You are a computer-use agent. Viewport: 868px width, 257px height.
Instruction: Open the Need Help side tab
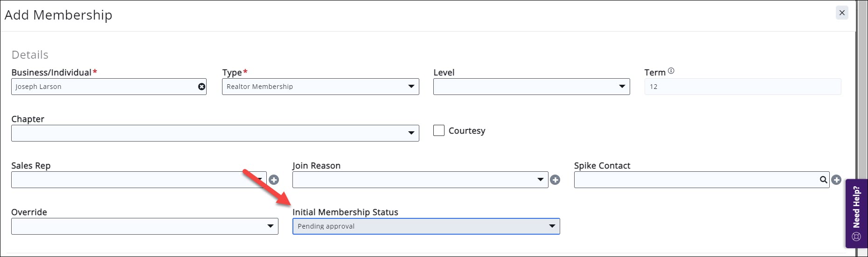(x=856, y=213)
